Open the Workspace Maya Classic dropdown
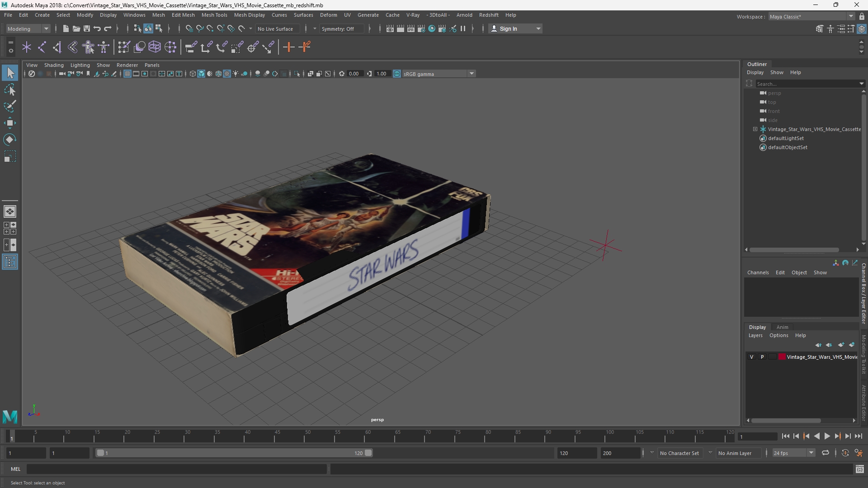Viewport: 868px width, 488px height. (811, 17)
